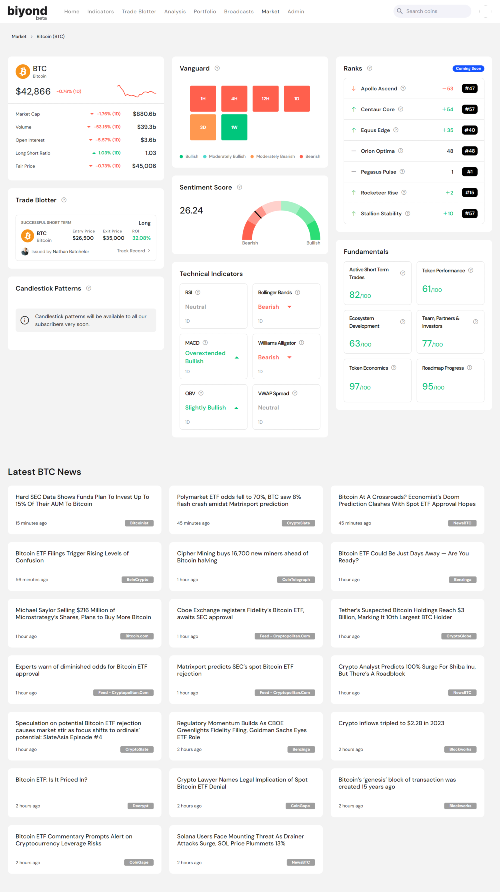Click the CoinTelegraph source tag

296,580
